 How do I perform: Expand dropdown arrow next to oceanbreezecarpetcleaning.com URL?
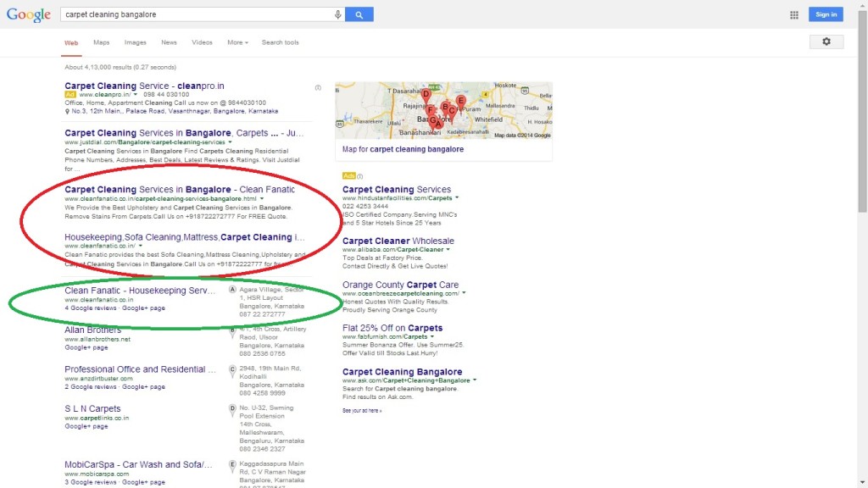(x=464, y=293)
